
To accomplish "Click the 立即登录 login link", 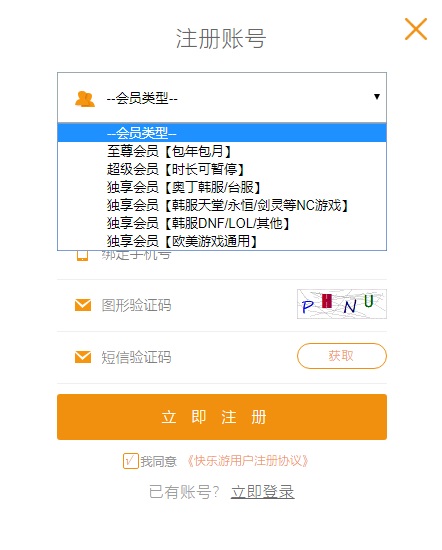I will coord(262,492).
